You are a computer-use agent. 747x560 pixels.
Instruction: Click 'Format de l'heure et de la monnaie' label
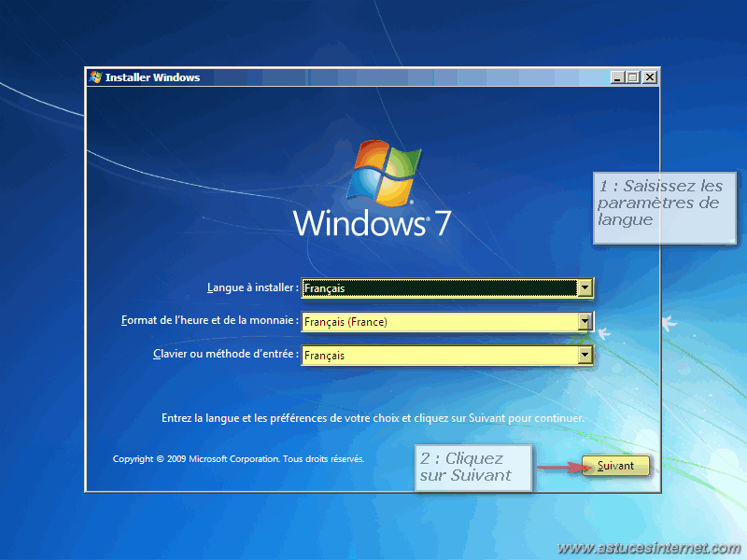point(210,320)
